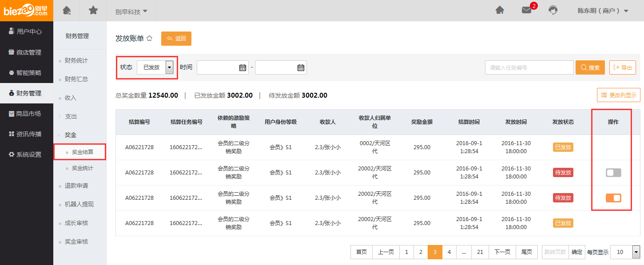Screen dimensions: 644x265
Task: Click the end date input field
Action: pos(281,67)
